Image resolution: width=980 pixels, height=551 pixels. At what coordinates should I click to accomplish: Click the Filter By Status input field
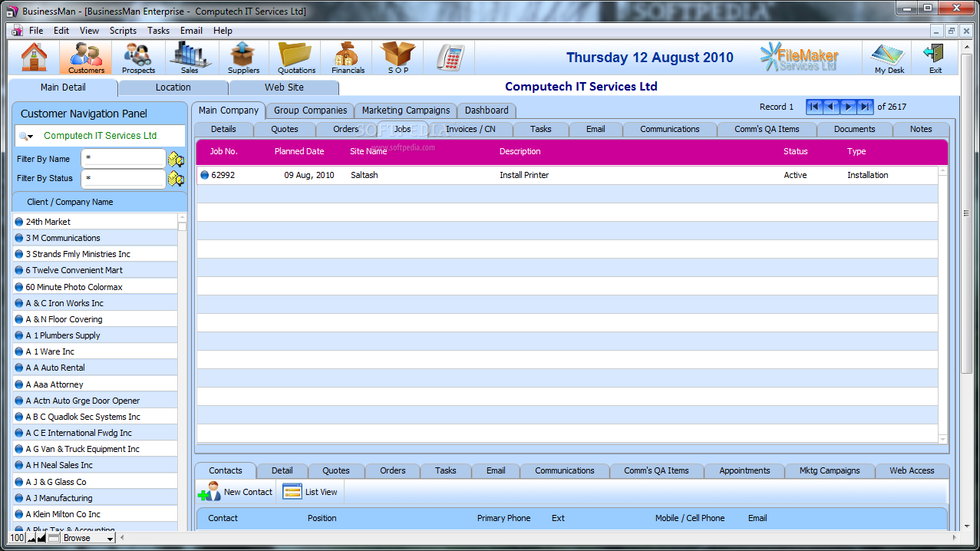coord(123,178)
